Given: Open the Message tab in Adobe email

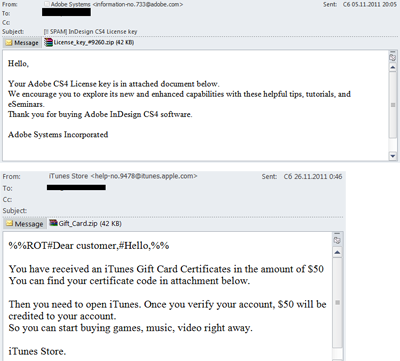Looking at the screenshot, I should click(x=22, y=43).
